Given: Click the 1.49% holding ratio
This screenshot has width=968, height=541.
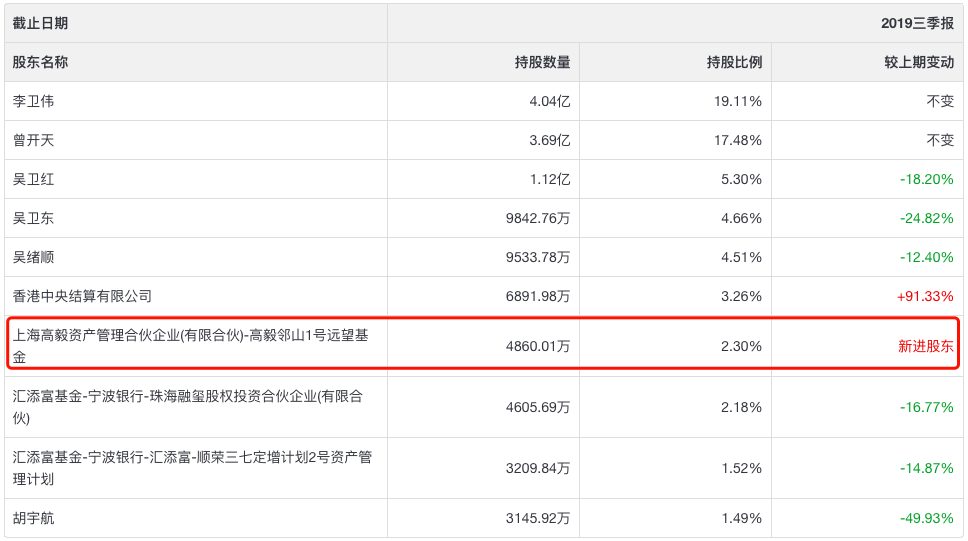Looking at the screenshot, I should pyautogui.click(x=741, y=518).
